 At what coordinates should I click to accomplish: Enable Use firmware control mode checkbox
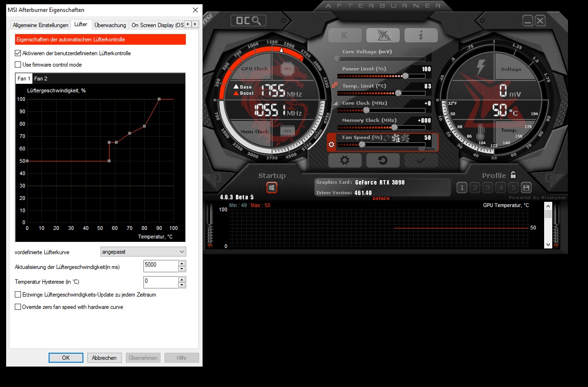tap(18, 65)
